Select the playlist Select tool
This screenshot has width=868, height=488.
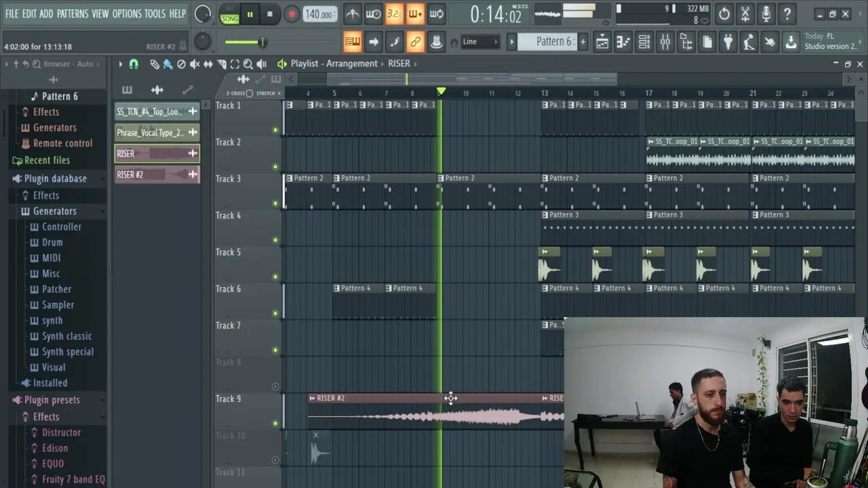point(235,64)
